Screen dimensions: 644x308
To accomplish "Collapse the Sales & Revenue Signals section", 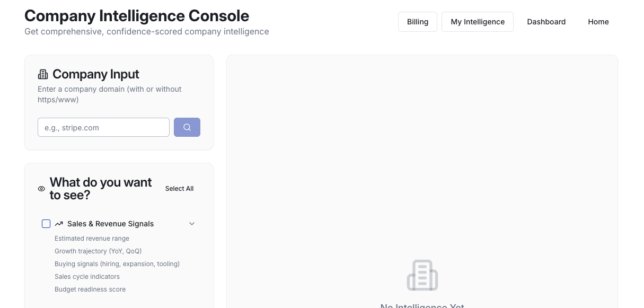I will click(192, 224).
